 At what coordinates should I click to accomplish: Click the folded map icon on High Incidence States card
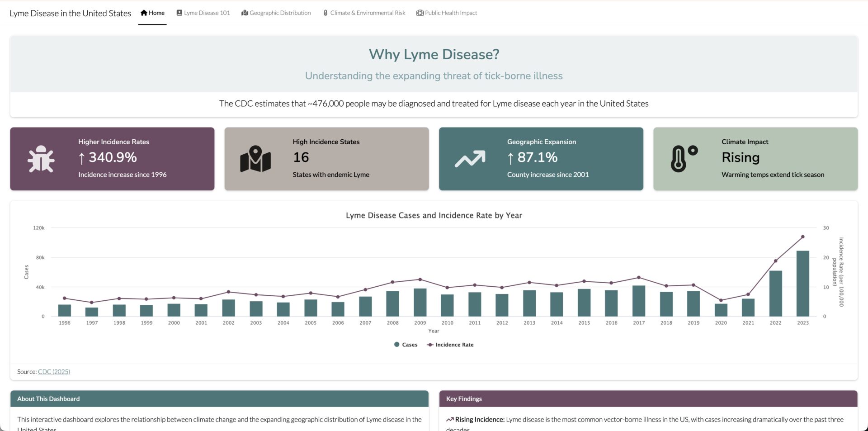pyautogui.click(x=255, y=159)
